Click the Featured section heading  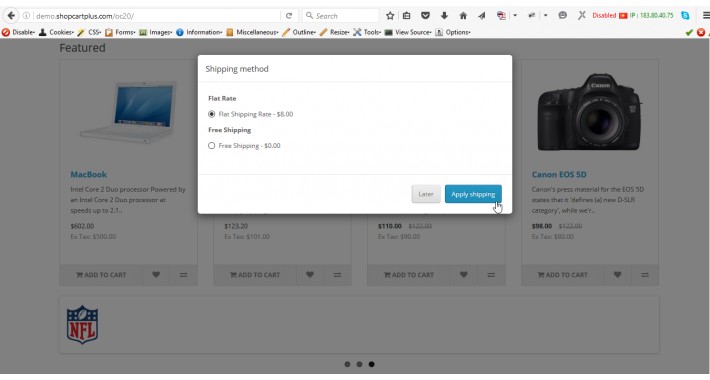82,48
